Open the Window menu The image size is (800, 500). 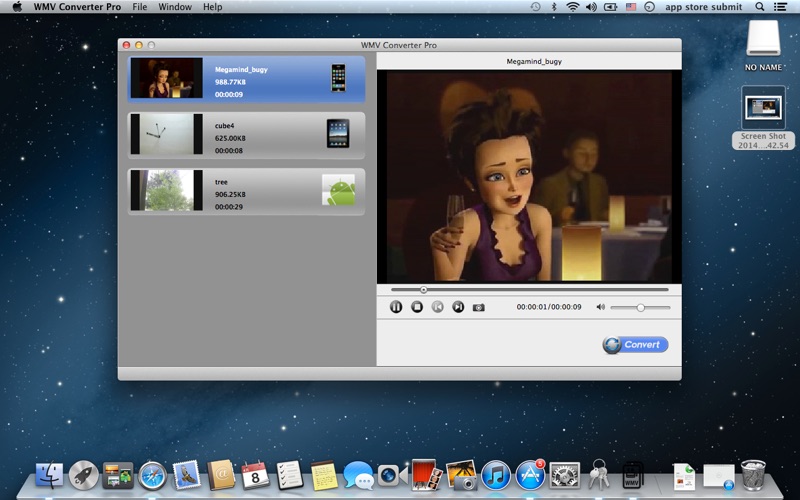point(175,7)
